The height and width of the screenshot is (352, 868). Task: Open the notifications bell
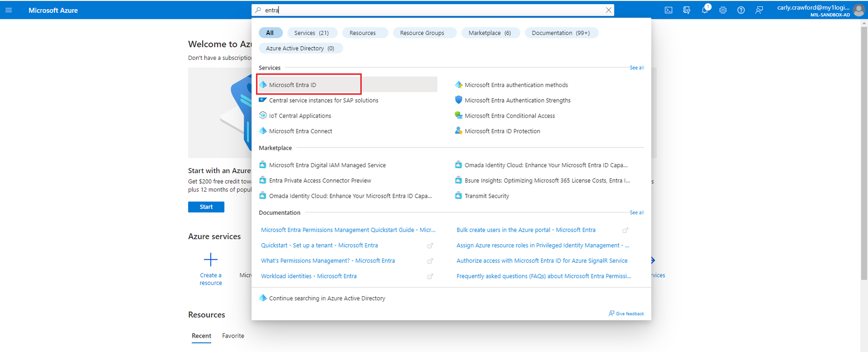click(705, 10)
